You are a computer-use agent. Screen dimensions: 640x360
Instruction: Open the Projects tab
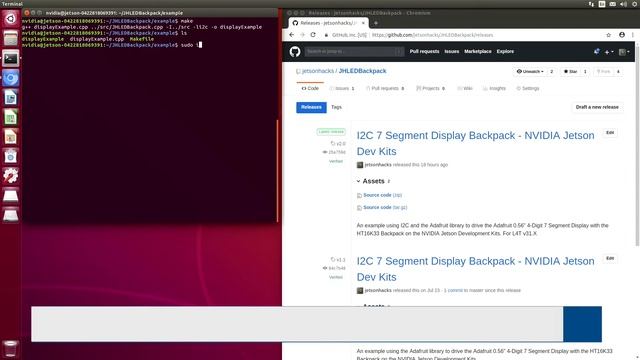point(431,88)
